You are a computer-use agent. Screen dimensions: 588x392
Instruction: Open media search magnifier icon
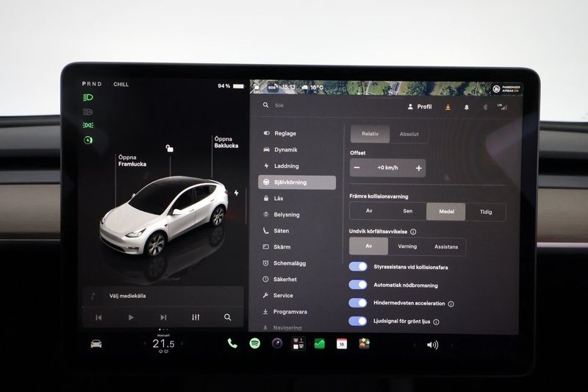[228, 318]
